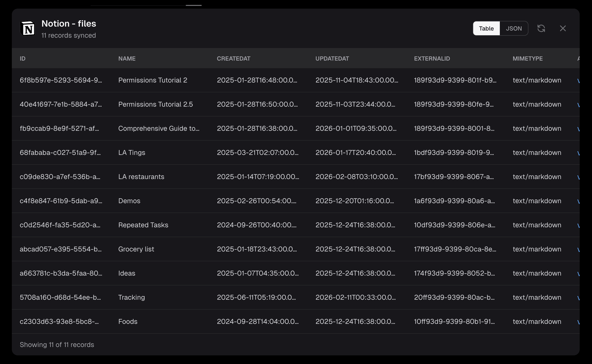The image size is (592, 364).
Task: Open the Comprehensive Guide to... record
Action: pos(159,129)
